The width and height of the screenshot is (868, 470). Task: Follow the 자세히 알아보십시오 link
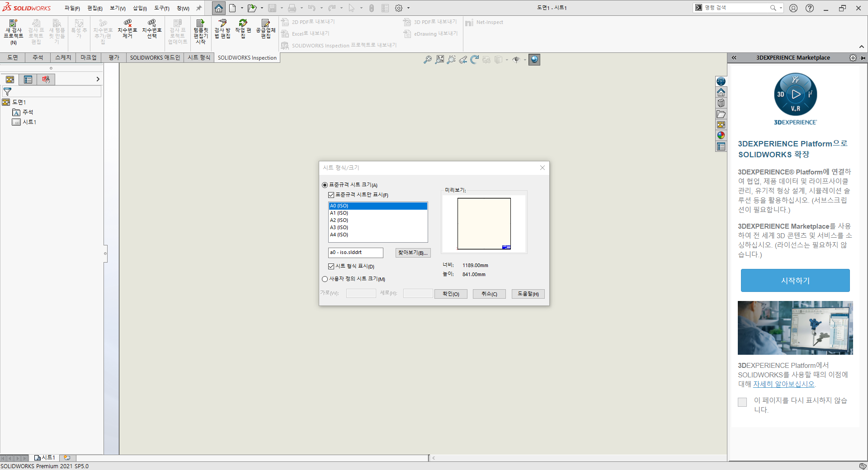click(783, 384)
